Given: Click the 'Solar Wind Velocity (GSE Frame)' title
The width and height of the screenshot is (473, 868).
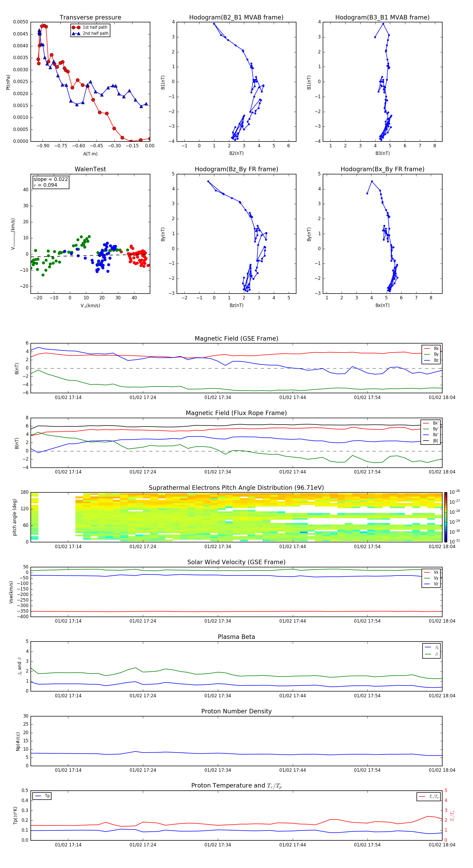Looking at the screenshot, I should tap(236, 562).
